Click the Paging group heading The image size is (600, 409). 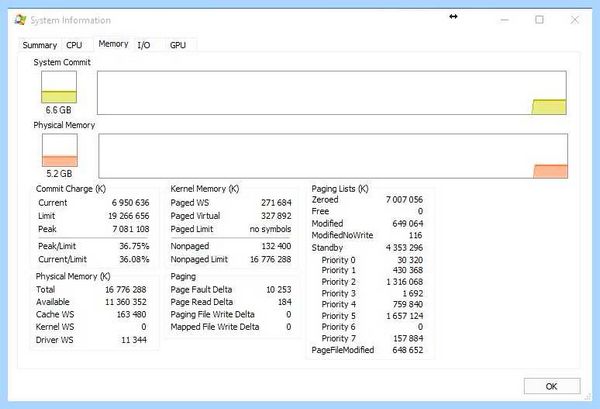coord(183,277)
